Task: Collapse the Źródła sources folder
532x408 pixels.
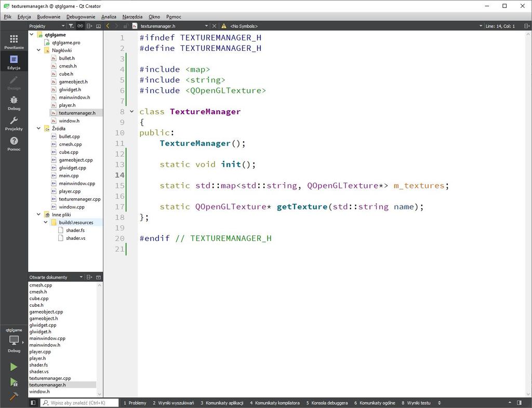Action: [x=38, y=128]
